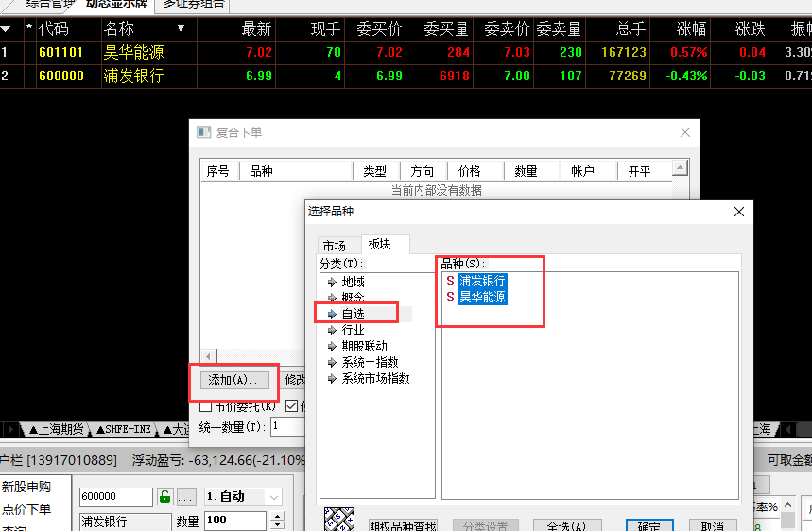Click the tab strip left scroll arrow
The width and height of the screenshot is (812, 531).
(x=9, y=429)
